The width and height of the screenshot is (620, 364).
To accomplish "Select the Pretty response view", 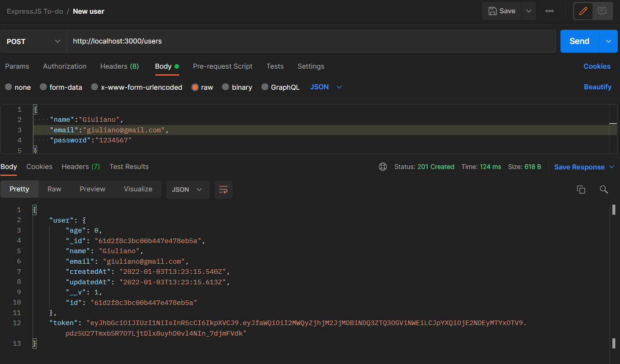I will pos(19,189).
